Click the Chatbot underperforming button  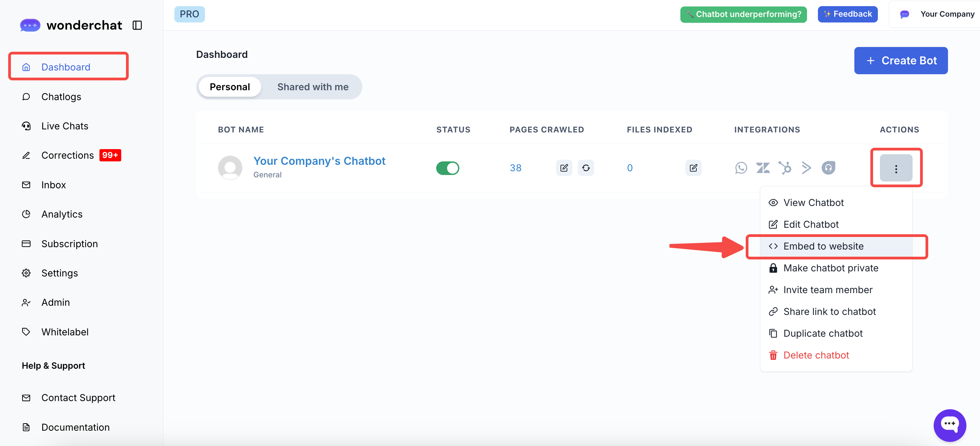743,14
